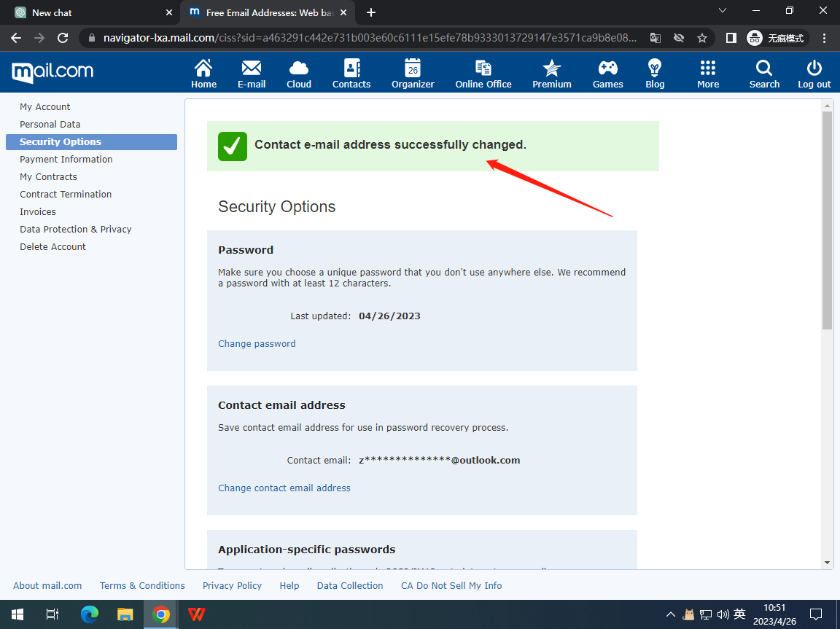This screenshot has height=629, width=840.
Task: Click the Premium star icon
Action: [x=552, y=69]
